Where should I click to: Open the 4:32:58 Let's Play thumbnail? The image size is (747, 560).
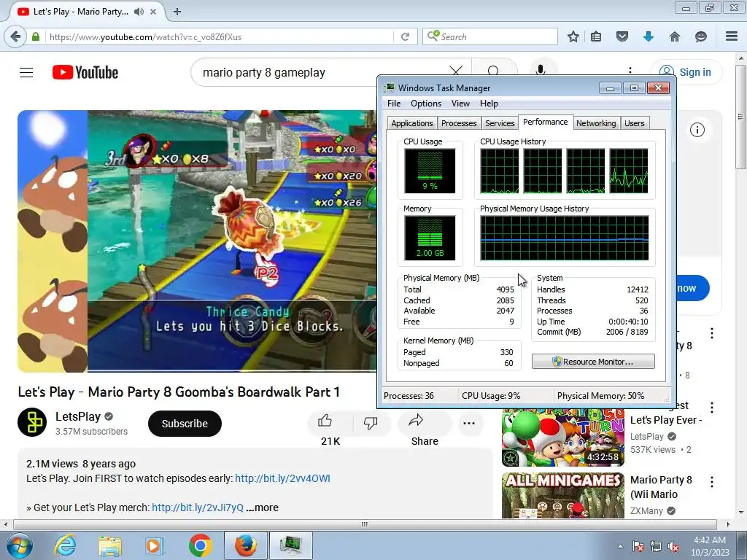[x=562, y=438]
